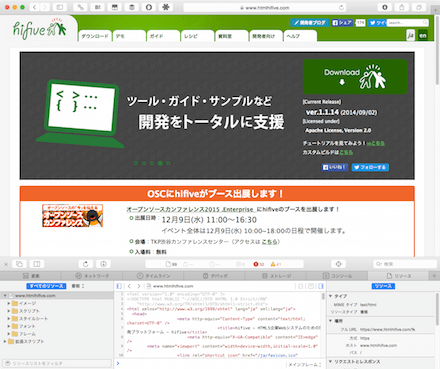Open the Share button in Safari toolbar
The width and height of the screenshot is (440, 369).
(x=402, y=7)
